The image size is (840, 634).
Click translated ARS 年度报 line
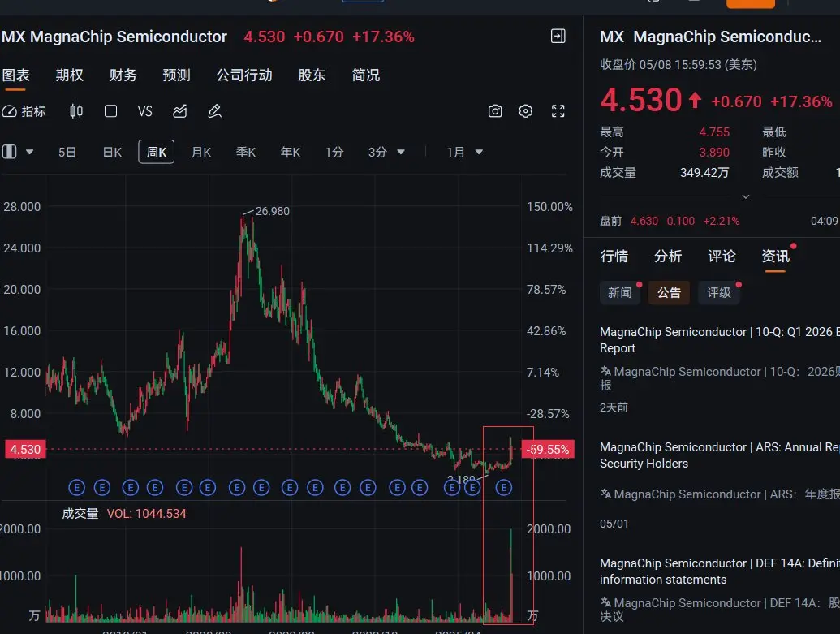[x=719, y=494]
